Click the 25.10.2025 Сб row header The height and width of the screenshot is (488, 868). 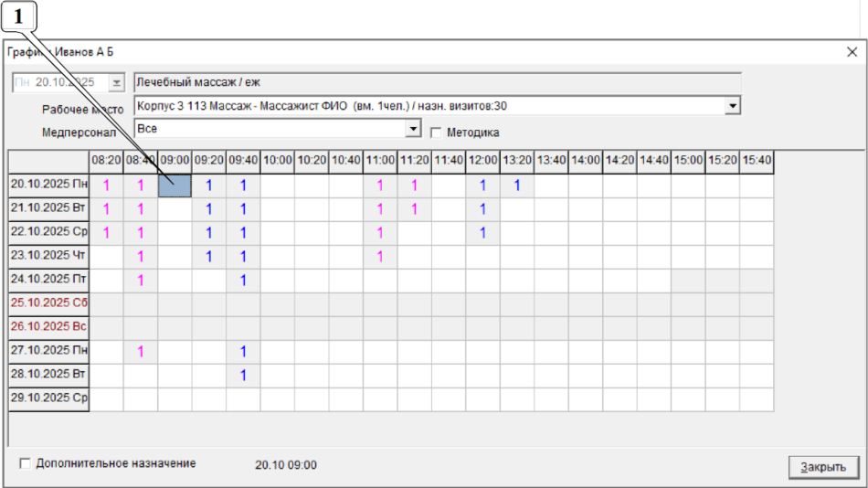click(49, 304)
